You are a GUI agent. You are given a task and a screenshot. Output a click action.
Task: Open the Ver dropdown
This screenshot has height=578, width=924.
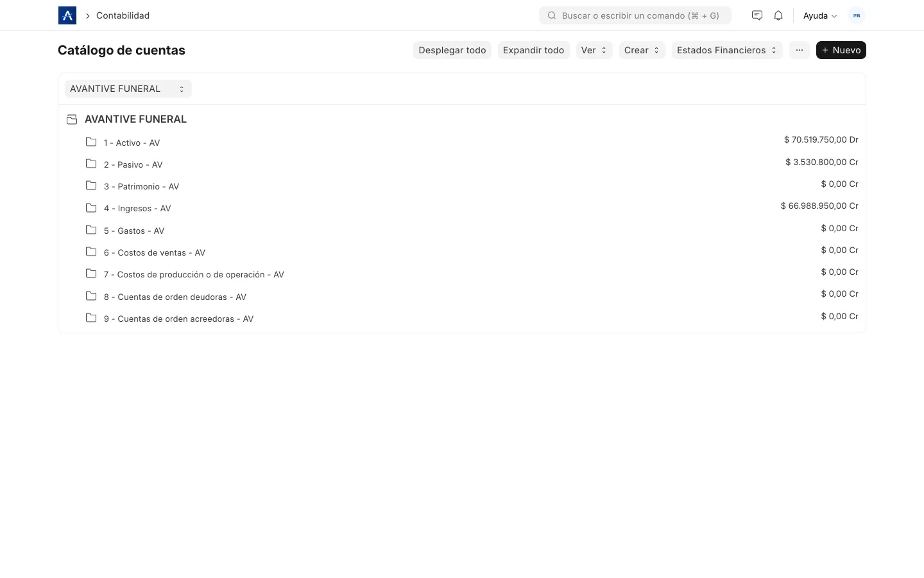pyautogui.click(x=594, y=50)
